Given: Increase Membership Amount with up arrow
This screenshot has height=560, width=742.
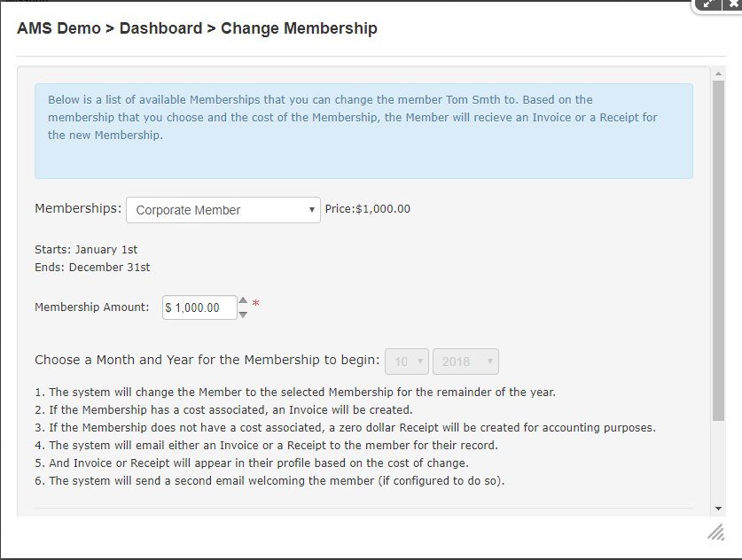Looking at the screenshot, I should click(244, 300).
